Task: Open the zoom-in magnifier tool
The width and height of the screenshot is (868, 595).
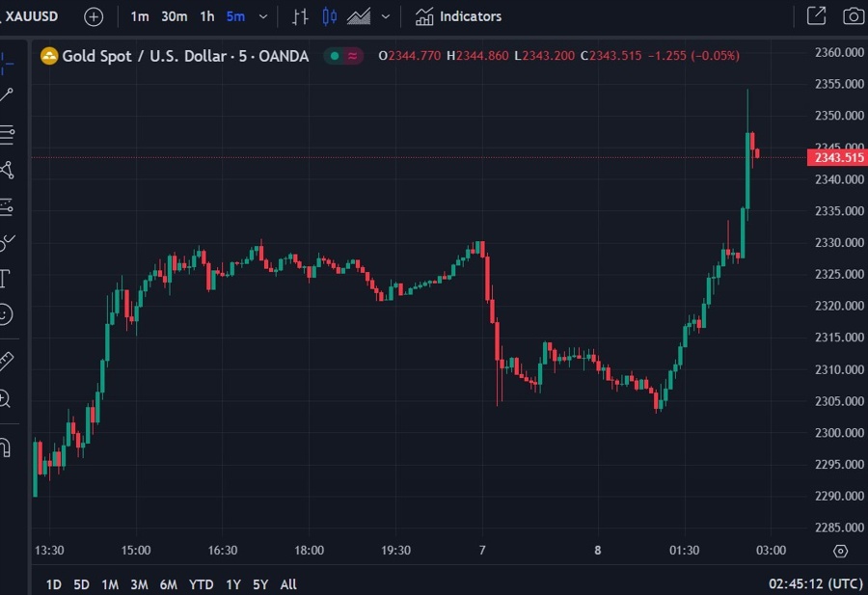Action: click(11, 398)
